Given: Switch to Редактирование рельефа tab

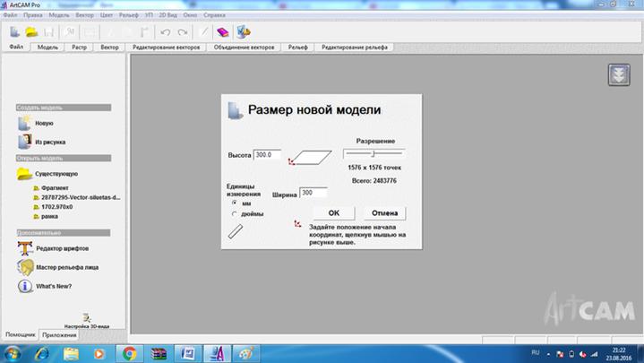Looking at the screenshot, I should coord(355,48).
